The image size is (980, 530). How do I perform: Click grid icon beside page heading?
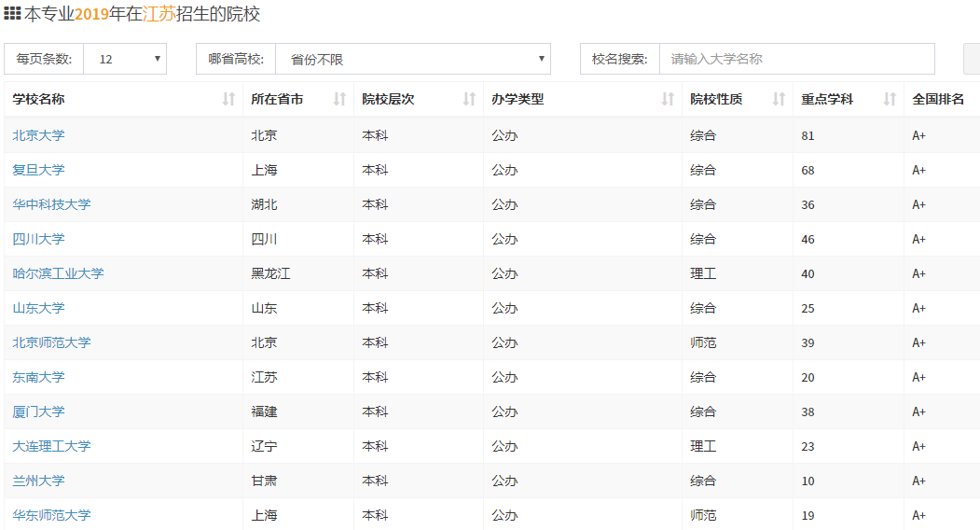(x=13, y=14)
